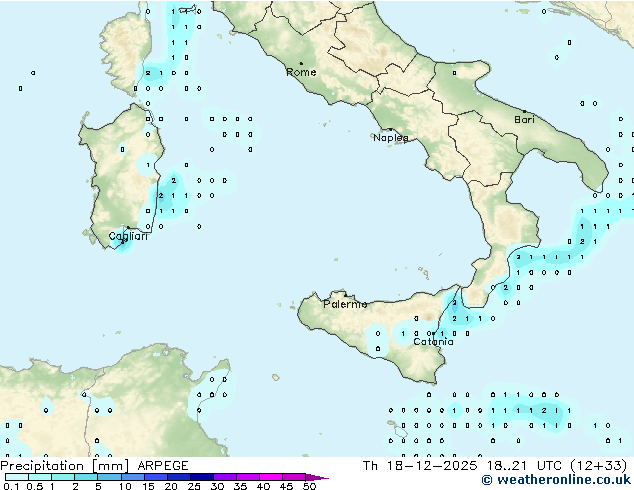Screen dimensions: 634x490
Task: Select the 0.1–0.5 mm legend color swatch
Action: 17,477
